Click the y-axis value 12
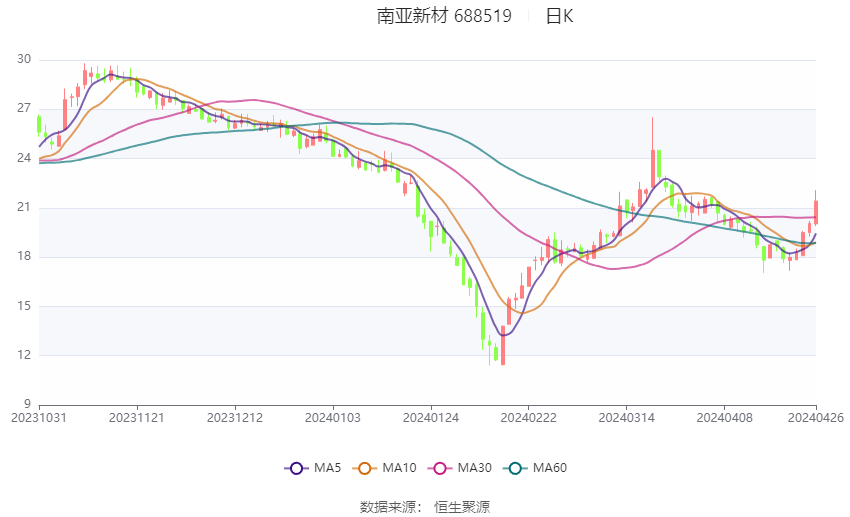Image resolution: width=850 pixels, height=517 pixels. (24, 355)
